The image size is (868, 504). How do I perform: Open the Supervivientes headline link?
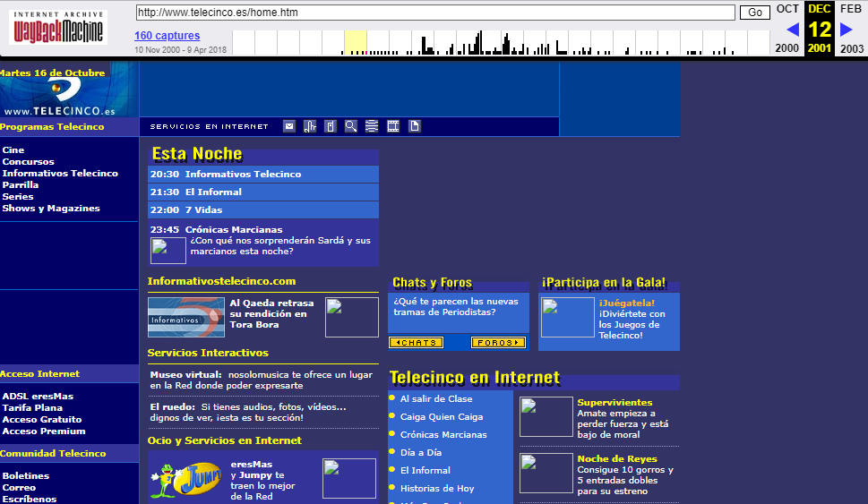(x=614, y=403)
